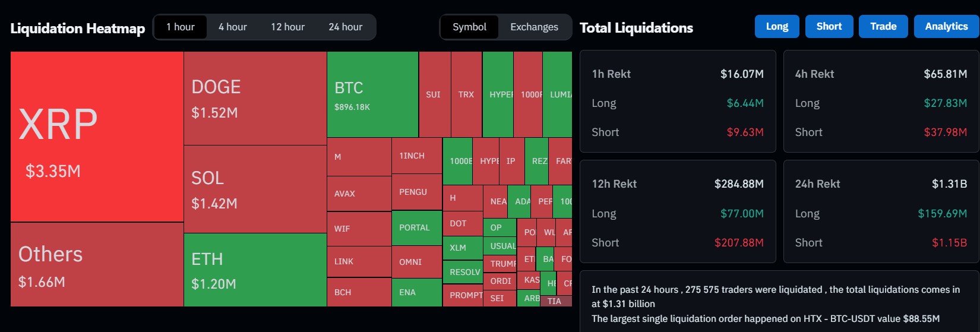
Task: Open the Analytics button
Action: click(946, 27)
